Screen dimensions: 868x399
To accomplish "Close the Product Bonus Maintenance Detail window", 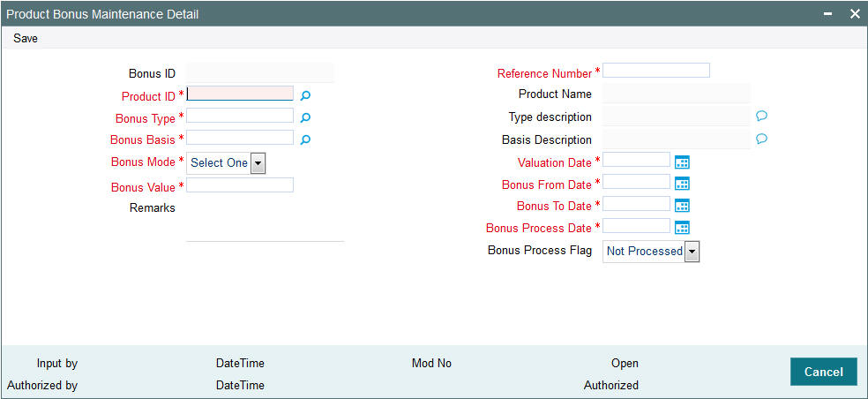I will tap(855, 14).
